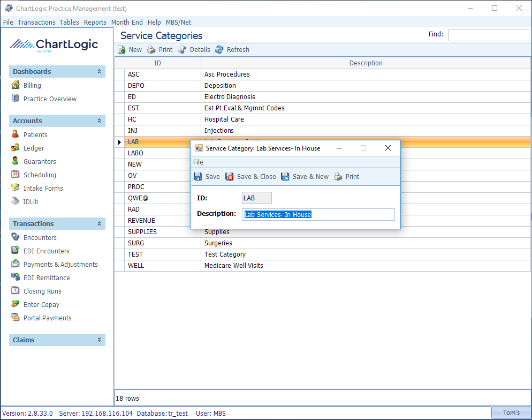Click the Tom's button in status bar
Image resolution: width=532 pixels, height=420 pixels.
511,412
